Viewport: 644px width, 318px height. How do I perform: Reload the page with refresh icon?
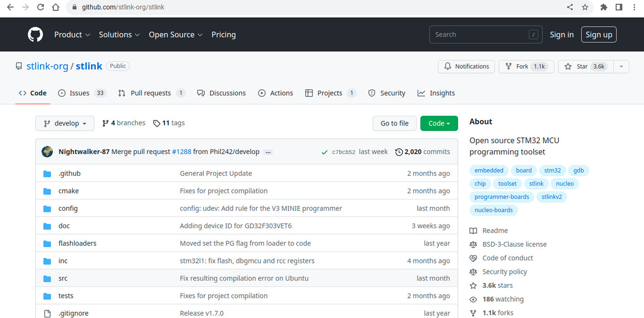41,8
